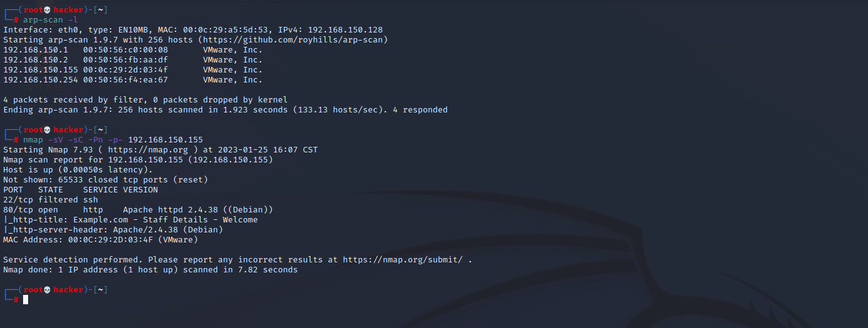Click the 192.168.150.254 host entry
This screenshot has height=328, width=868.
(x=133, y=80)
